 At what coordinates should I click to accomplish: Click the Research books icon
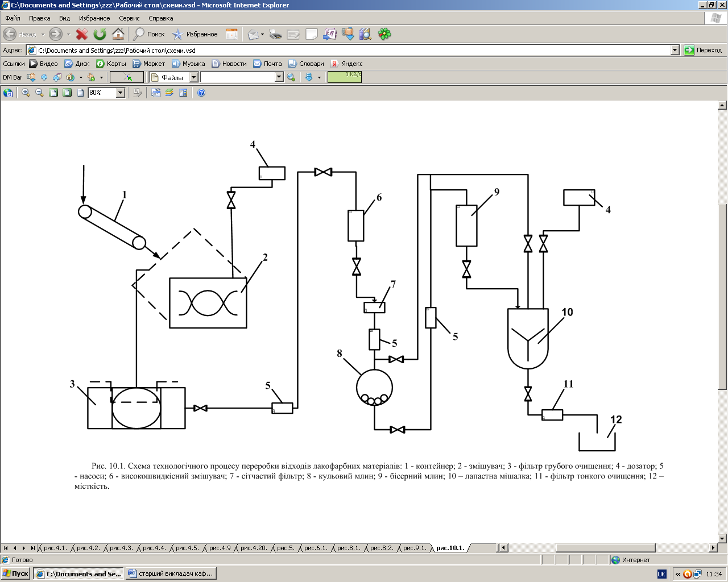(366, 34)
